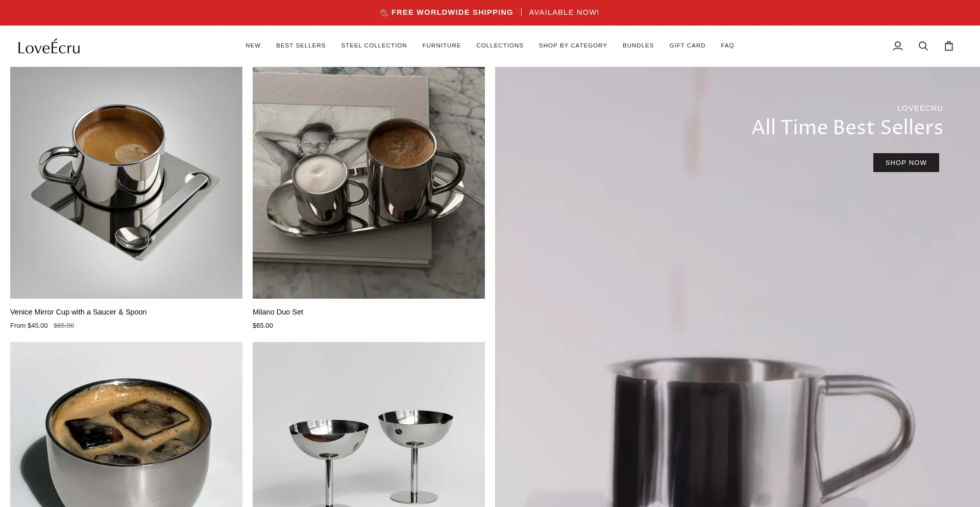The image size is (980, 507).
Task: Open Venice Mirror Cup product title link
Action: click(79, 312)
